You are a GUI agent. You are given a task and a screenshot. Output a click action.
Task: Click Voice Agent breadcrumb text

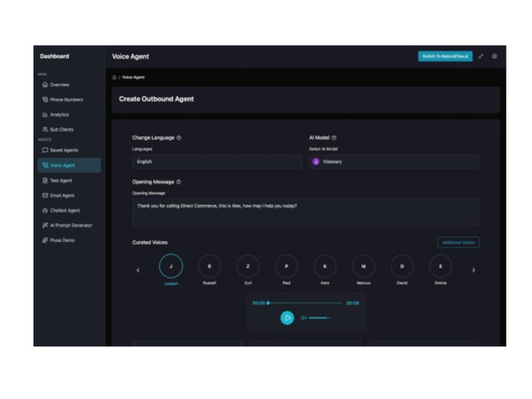(134, 77)
